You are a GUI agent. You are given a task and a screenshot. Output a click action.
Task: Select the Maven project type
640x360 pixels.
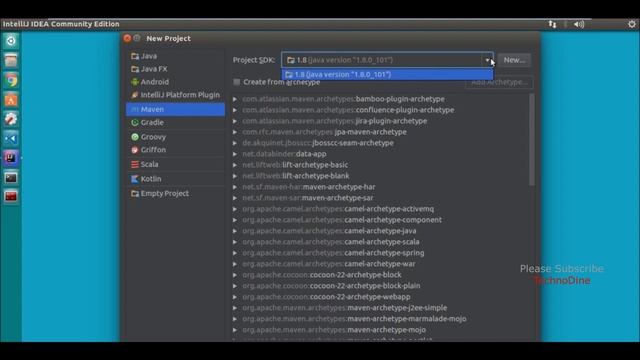(175, 109)
